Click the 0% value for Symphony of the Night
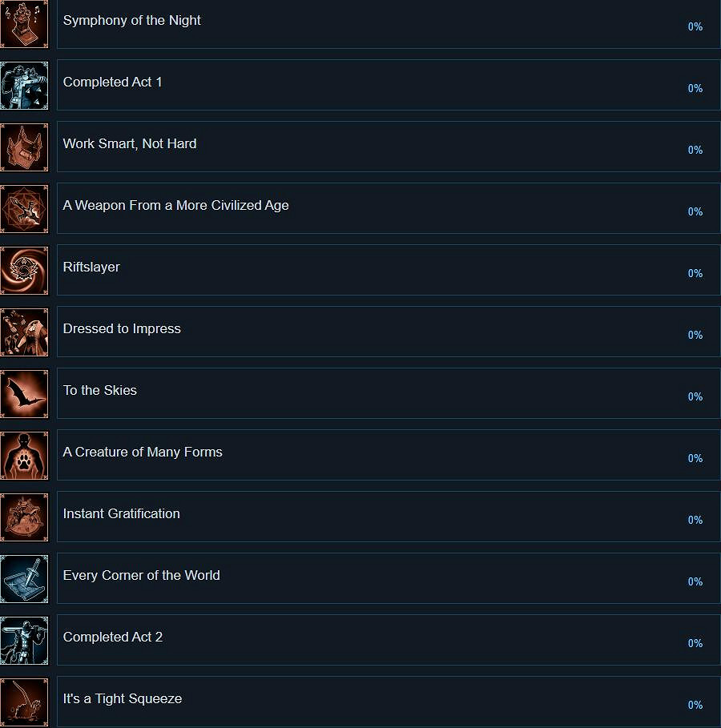This screenshot has height=728, width=721. (x=695, y=26)
